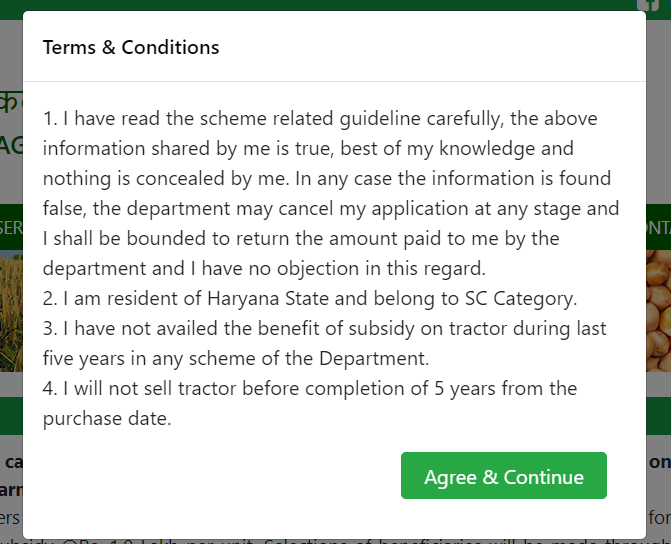Click term 4 about not selling tractor

310,403
